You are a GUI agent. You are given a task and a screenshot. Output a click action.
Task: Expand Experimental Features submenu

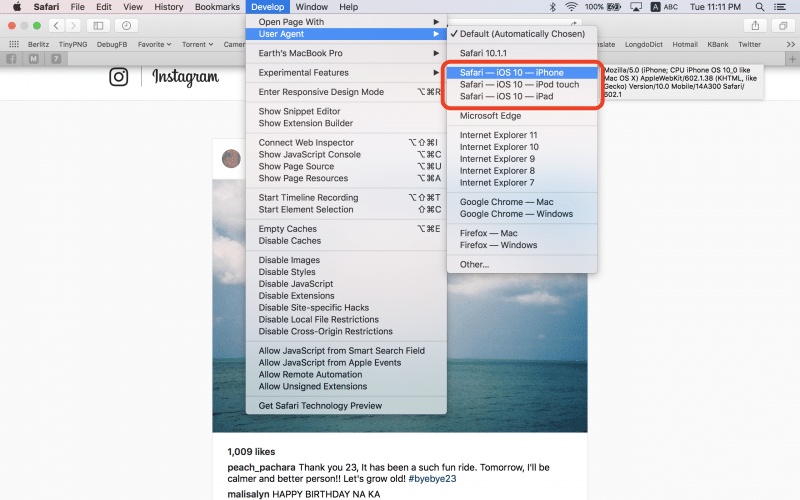point(346,72)
